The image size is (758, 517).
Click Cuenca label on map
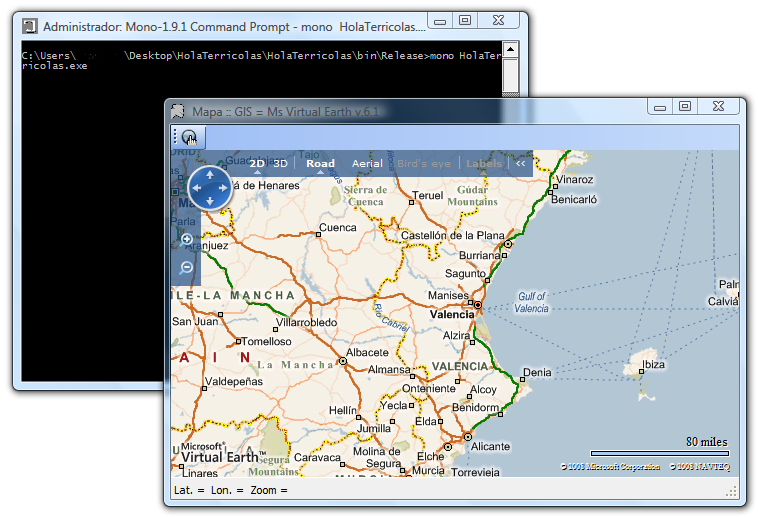pyautogui.click(x=337, y=227)
